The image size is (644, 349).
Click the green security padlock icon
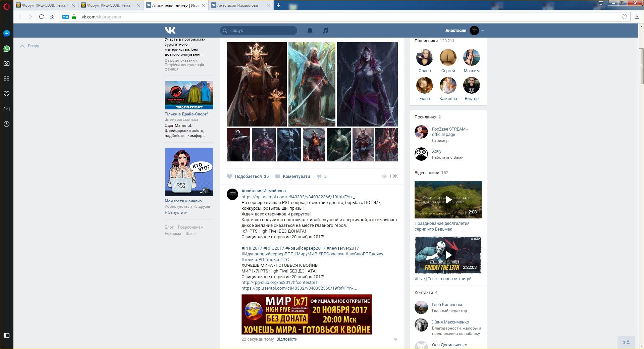point(74,17)
